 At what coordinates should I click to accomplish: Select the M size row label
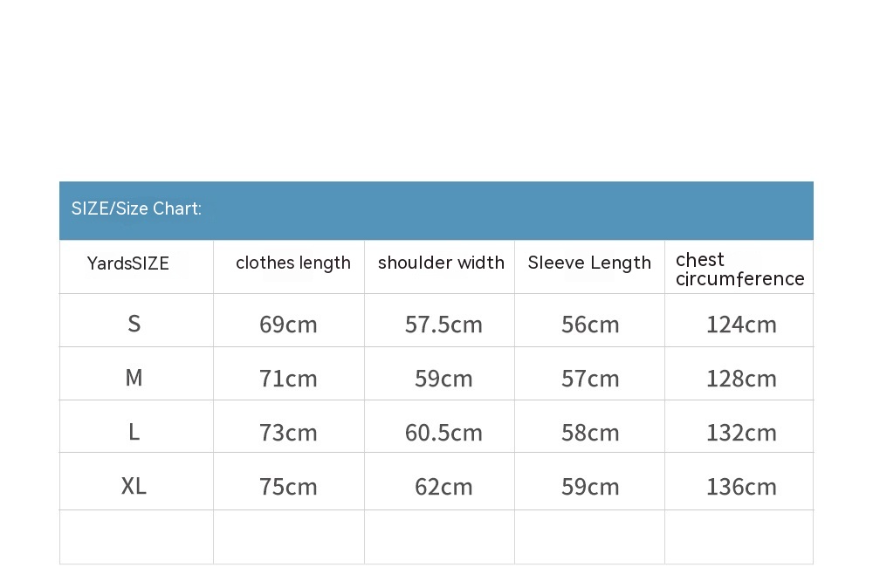click(x=134, y=378)
